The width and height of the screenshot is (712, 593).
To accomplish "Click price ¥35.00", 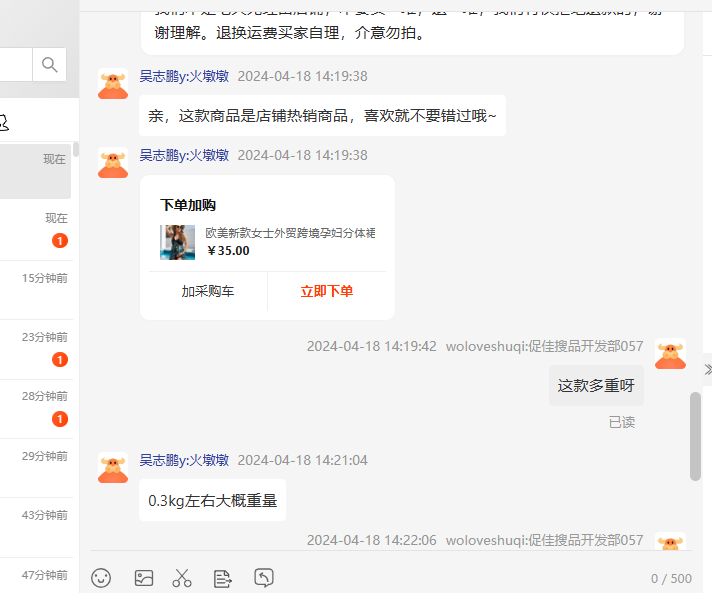I will (x=228, y=251).
